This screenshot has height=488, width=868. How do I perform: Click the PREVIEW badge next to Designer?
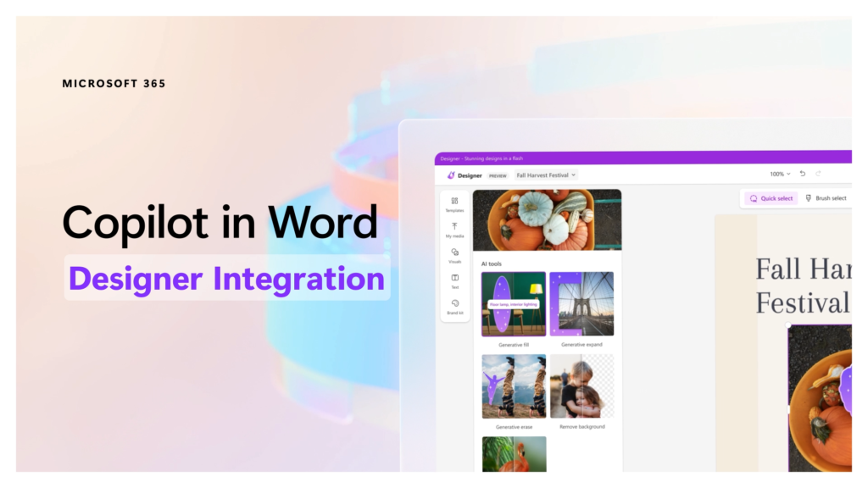click(x=498, y=176)
